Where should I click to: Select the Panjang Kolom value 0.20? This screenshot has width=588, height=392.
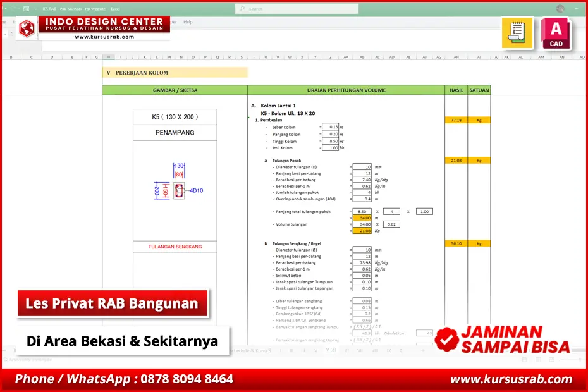point(331,134)
